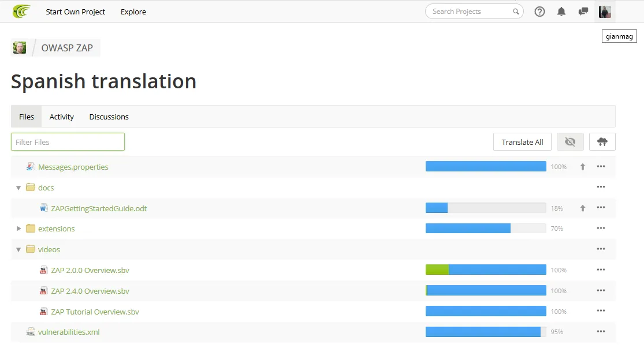Open notifications bell icon
The image size is (644, 348).
tap(561, 12)
